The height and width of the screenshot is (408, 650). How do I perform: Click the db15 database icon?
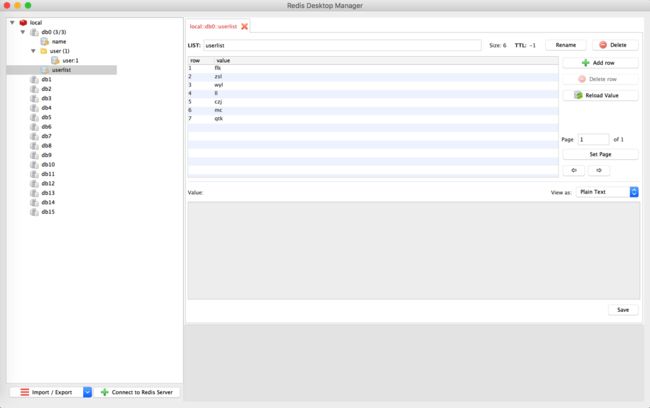(x=34, y=212)
